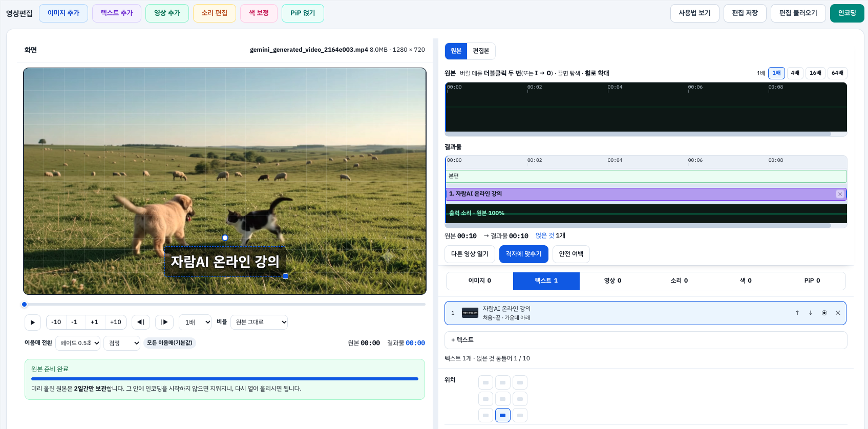Remove the 자람AI 온라인 강의 item from the list
This screenshot has width=868, height=429.
click(x=838, y=313)
